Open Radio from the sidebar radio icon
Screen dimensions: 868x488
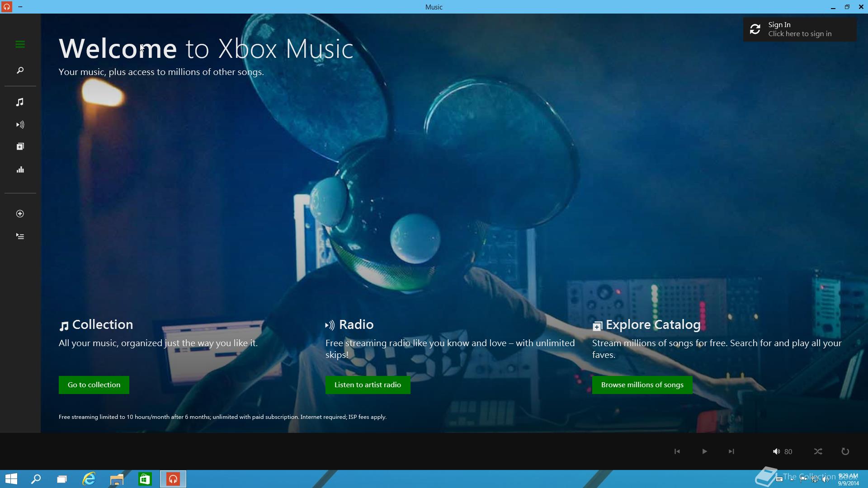point(20,125)
